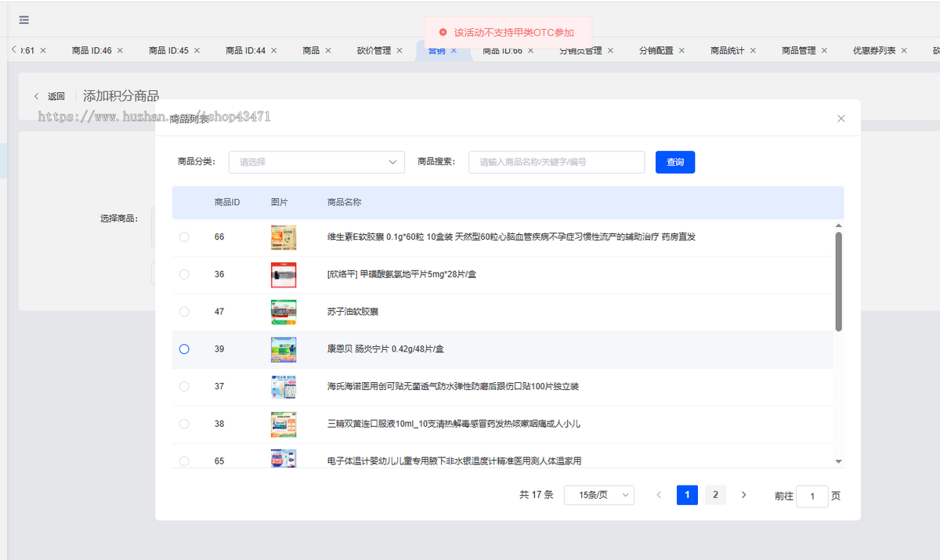Click the blue 查询 search button
The height and width of the screenshot is (560, 940).
pos(675,162)
